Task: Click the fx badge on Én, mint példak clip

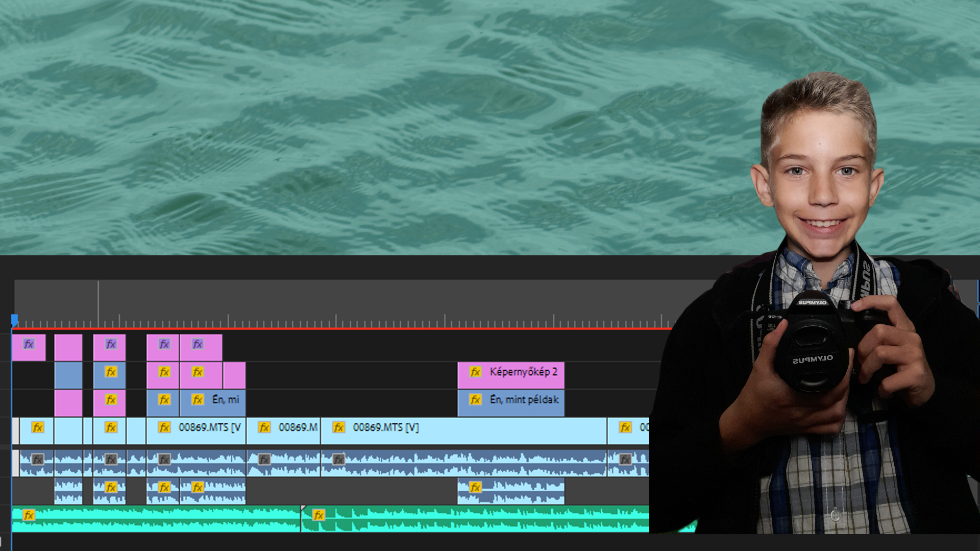Action: [x=475, y=400]
